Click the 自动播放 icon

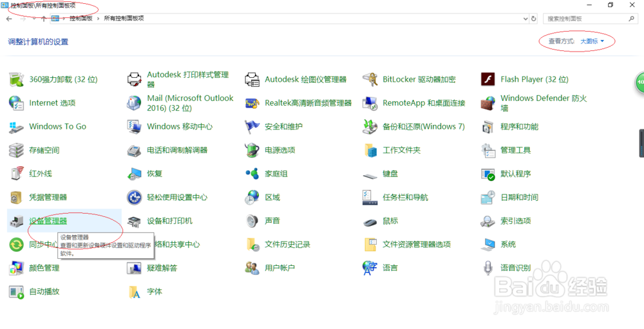16,292
